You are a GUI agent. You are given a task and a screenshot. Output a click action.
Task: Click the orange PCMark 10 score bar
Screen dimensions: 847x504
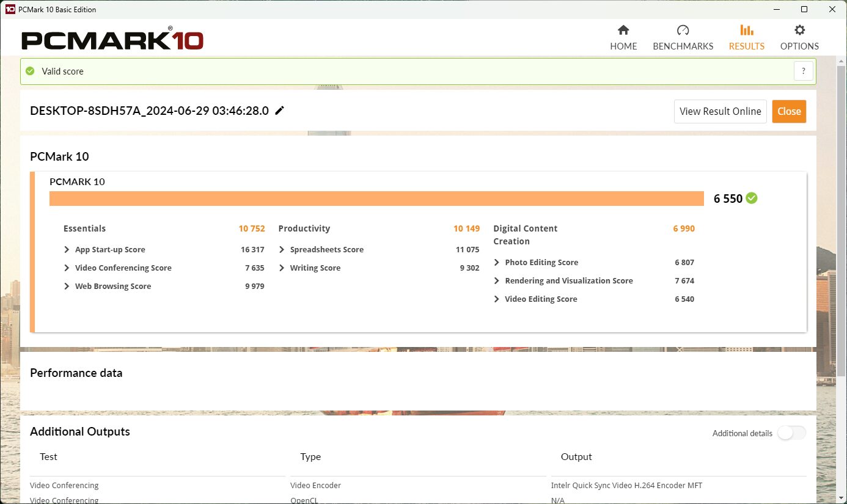tap(376, 199)
